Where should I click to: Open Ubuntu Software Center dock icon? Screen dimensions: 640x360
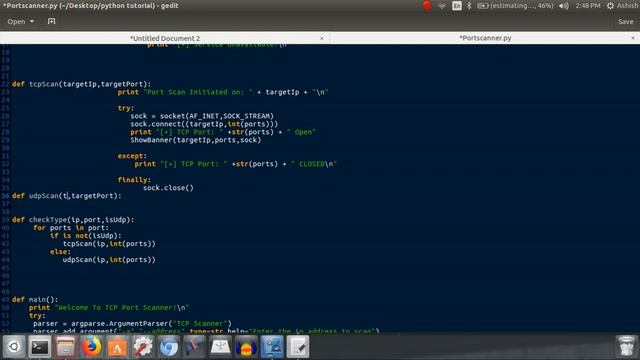(117, 347)
